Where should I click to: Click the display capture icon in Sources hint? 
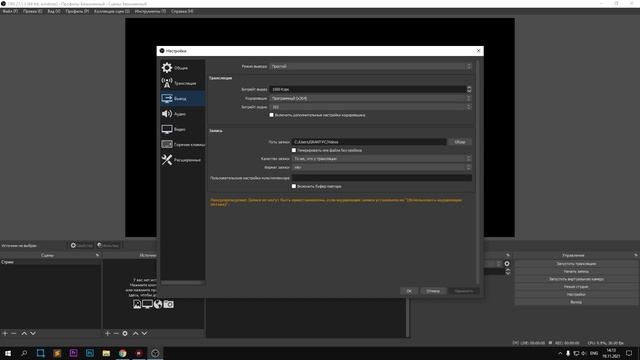[147, 304]
